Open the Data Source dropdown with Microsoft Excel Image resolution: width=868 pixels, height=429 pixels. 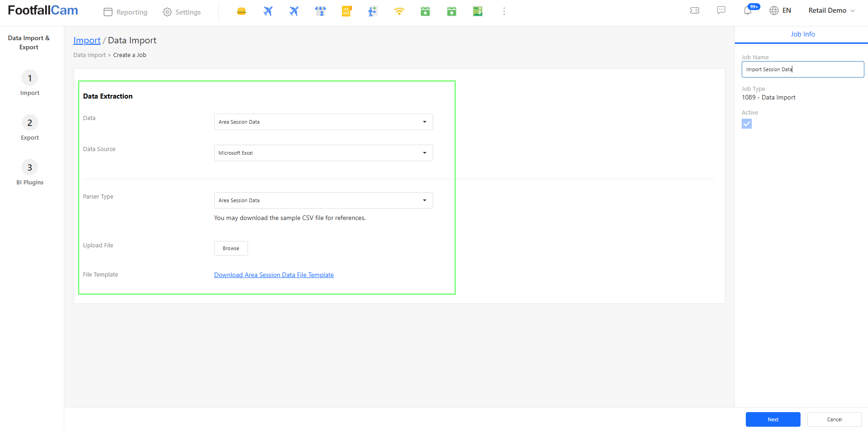tap(323, 153)
